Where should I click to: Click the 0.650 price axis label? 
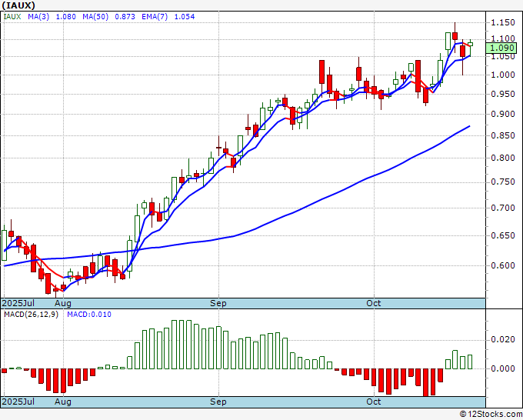tap(503, 235)
